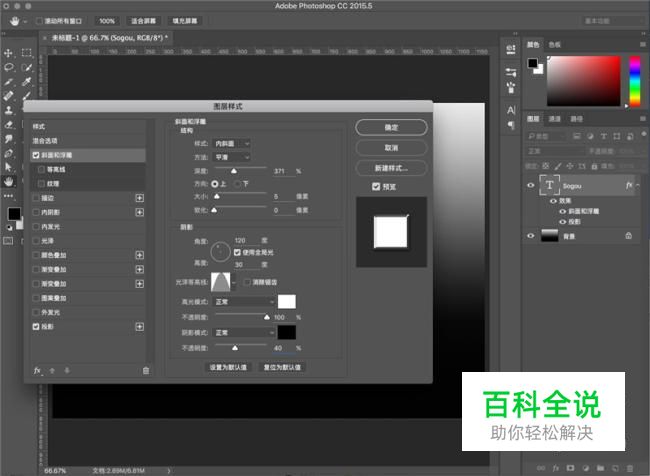Enable the 描边 checkbox
Image resolution: width=650 pixels, height=476 pixels.
(36, 198)
